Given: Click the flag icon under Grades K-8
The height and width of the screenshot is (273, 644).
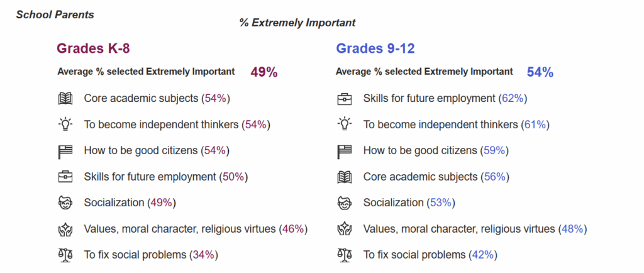Looking at the screenshot, I should (65, 151).
